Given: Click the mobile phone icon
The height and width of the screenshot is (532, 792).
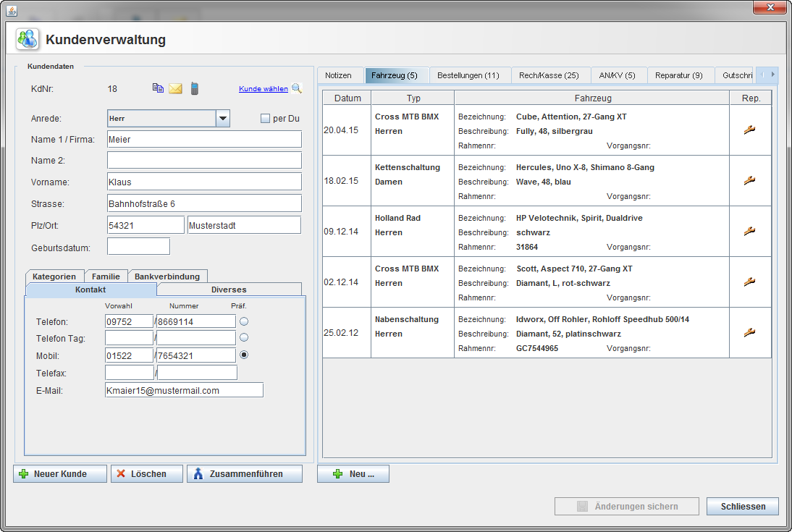Looking at the screenshot, I should [x=194, y=88].
